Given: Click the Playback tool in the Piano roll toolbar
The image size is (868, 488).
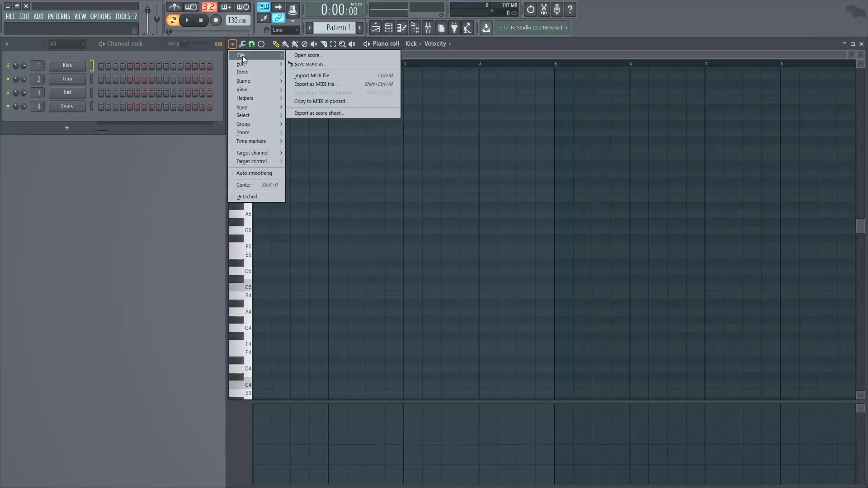Looking at the screenshot, I should (x=353, y=44).
